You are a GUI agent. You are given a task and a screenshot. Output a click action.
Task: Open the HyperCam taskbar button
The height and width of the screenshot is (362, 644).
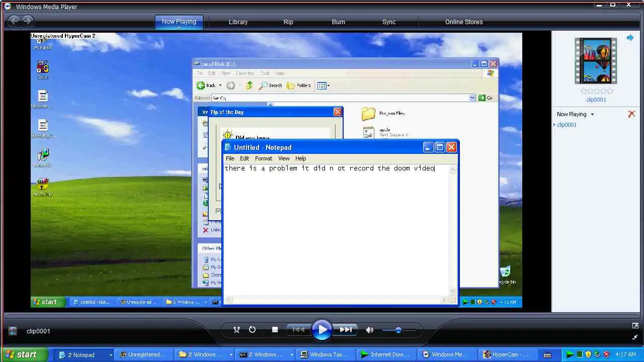pos(507,354)
